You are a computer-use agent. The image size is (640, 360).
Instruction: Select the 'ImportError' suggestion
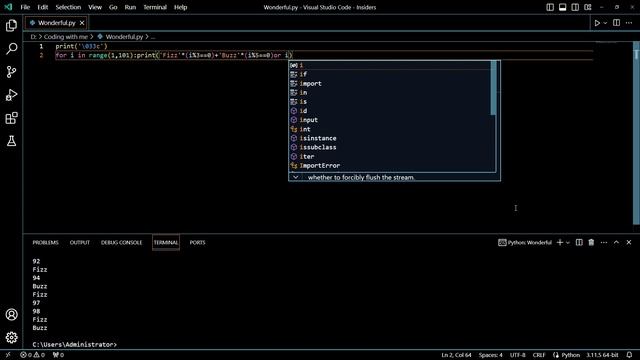[390, 165]
